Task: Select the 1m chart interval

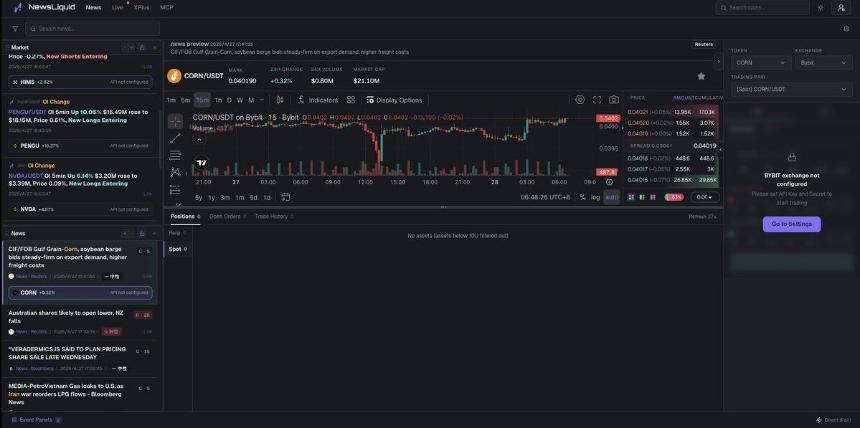Action: click(x=171, y=100)
